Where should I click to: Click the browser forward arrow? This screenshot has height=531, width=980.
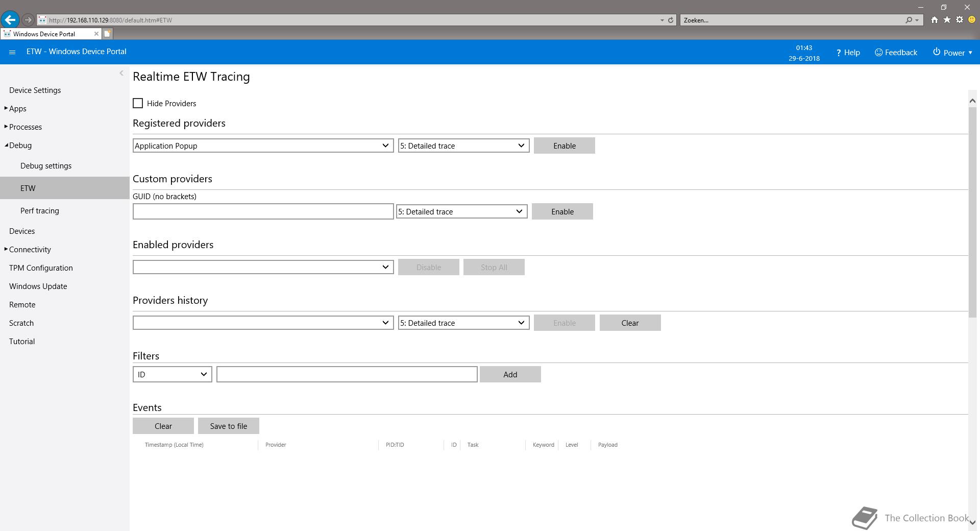click(x=28, y=20)
